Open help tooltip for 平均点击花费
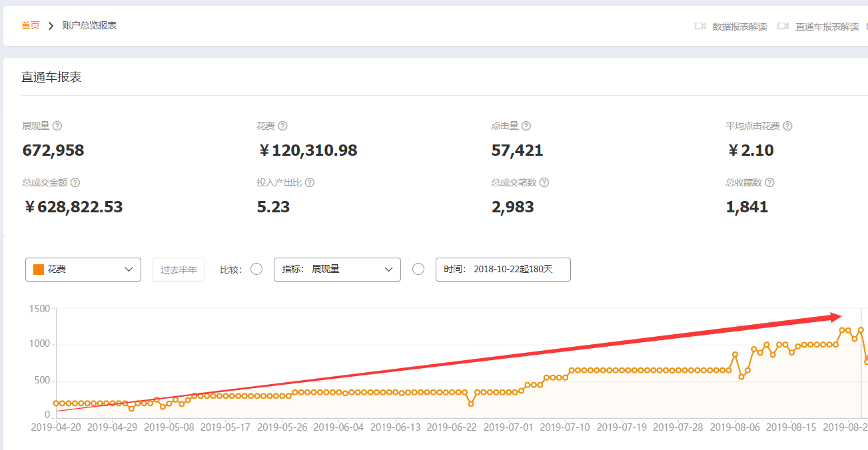 coord(787,126)
